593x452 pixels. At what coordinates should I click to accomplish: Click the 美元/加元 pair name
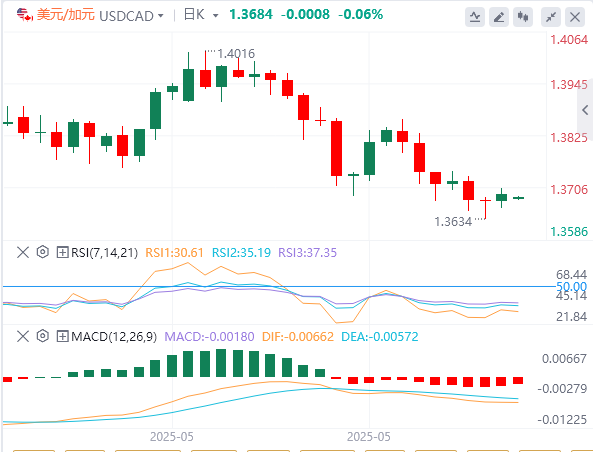pyautogui.click(x=66, y=15)
